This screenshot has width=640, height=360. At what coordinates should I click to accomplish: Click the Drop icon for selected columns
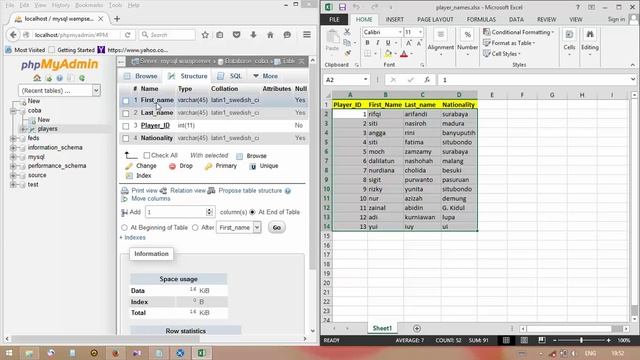click(172, 166)
